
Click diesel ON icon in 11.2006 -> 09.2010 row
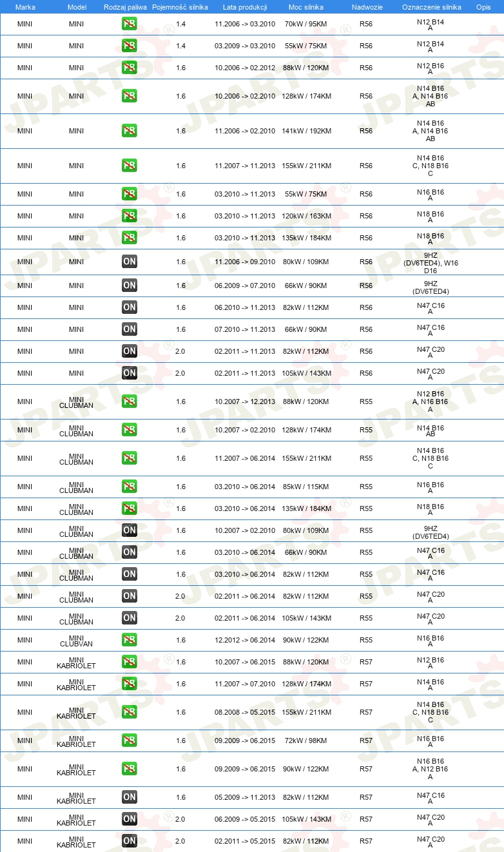coord(130,262)
